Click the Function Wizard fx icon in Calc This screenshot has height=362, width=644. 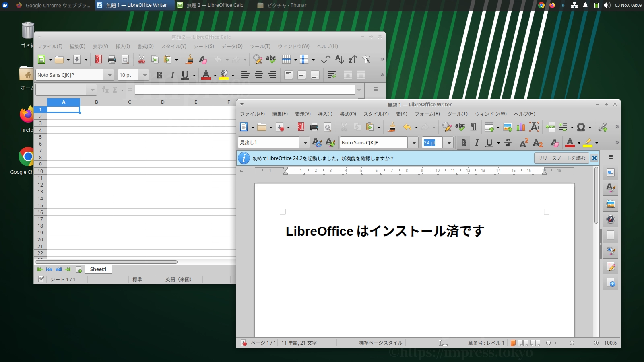coord(105,90)
